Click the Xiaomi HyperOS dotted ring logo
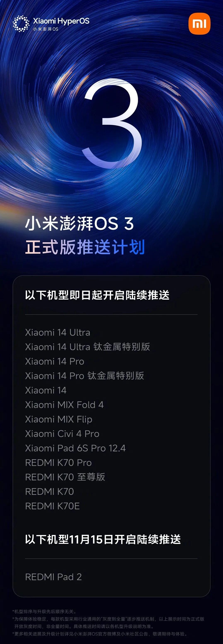The image size is (223, 644). [x=21, y=24]
